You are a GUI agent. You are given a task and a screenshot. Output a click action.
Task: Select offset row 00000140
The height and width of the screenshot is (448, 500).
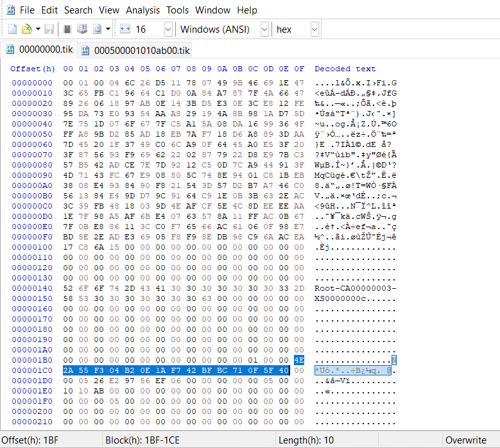click(x=32, y=288)
